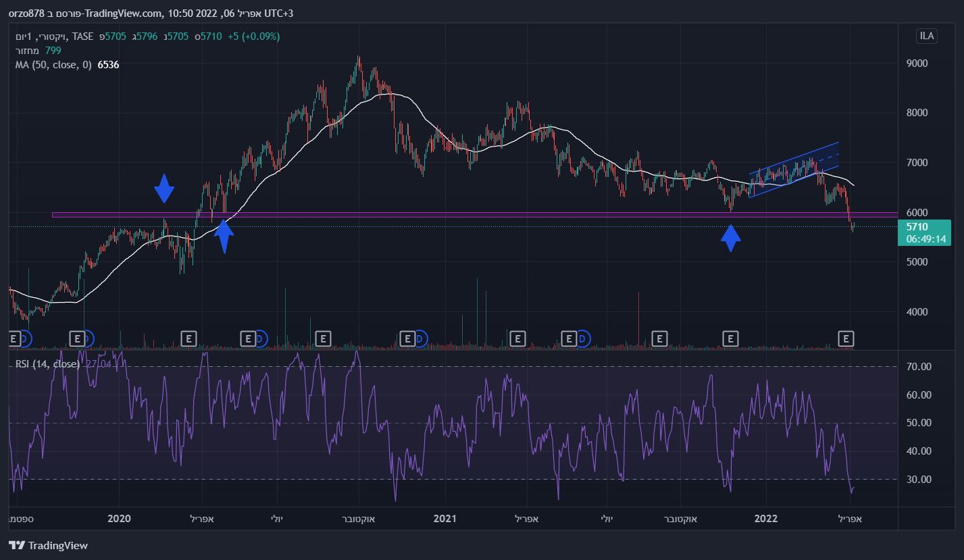The width and height of the screenshot is (964, 560).
Task: Click the upward blue arrow near April 2020
Action: (x=224, y=237)
